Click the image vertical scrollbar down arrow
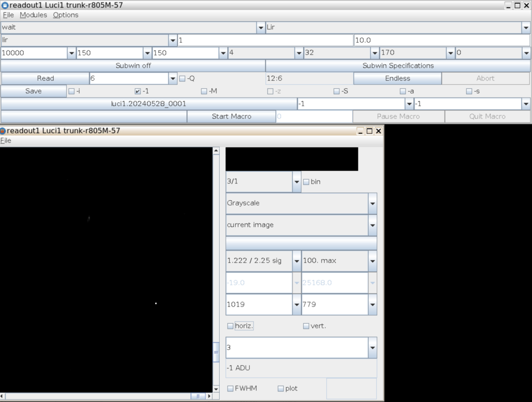The height and width of the screenshot is (402, 532). point(216,389)
